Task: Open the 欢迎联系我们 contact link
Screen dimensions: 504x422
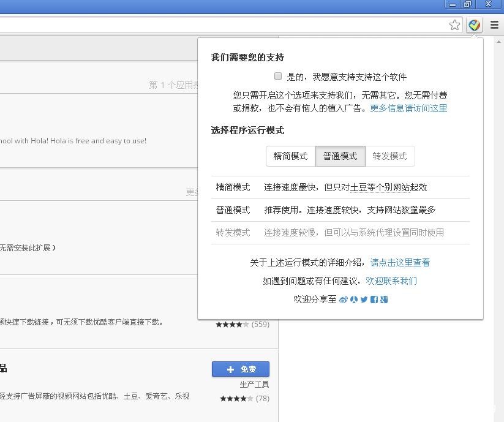Action: click(x=391, y=281)
